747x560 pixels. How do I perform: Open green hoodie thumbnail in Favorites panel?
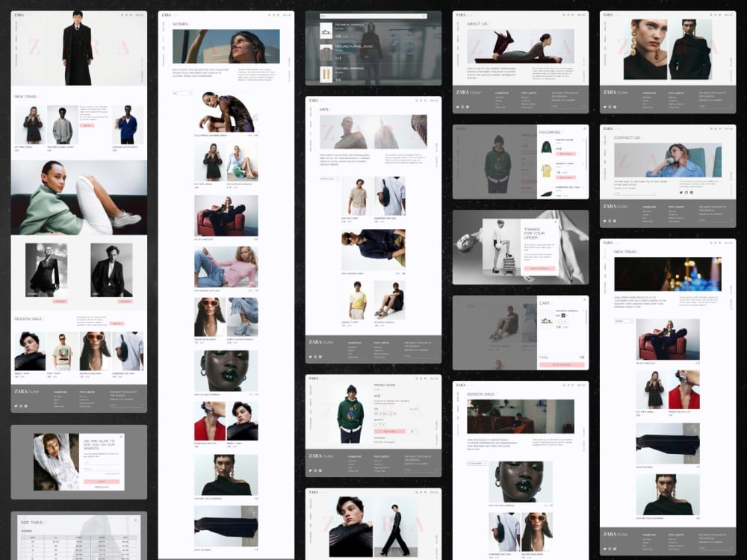click(547, 146)
